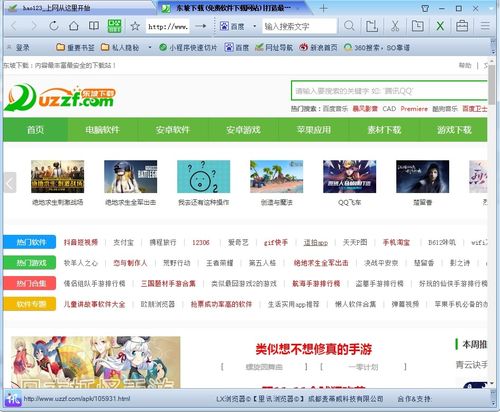Click the page vertical scrollbar thumb
Viewport: 500px width, 412px height.
[x=492, y=85]
